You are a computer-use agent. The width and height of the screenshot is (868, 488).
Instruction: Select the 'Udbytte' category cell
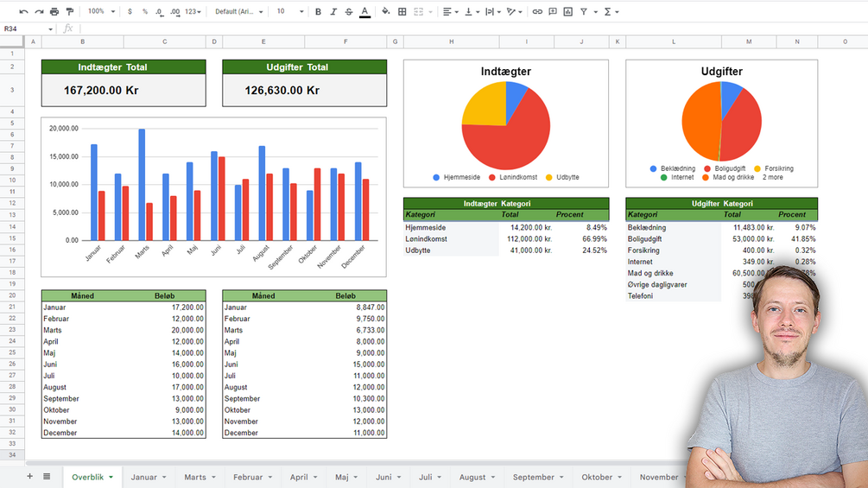tap(451, 250)
